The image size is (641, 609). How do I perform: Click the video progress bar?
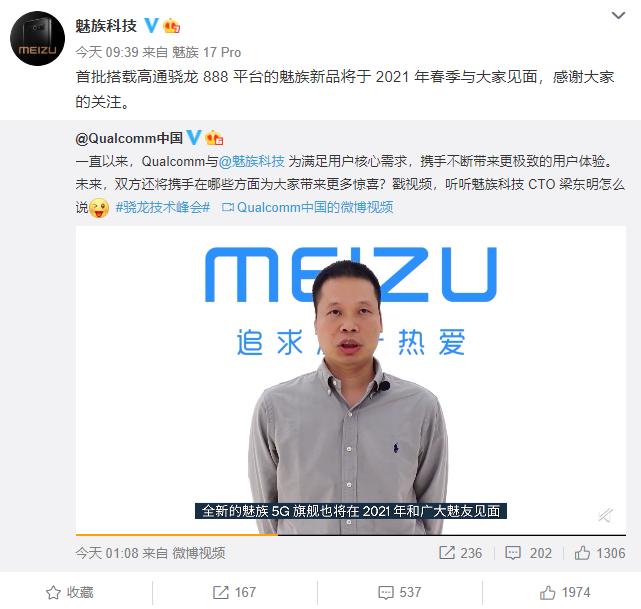[351, 535]
